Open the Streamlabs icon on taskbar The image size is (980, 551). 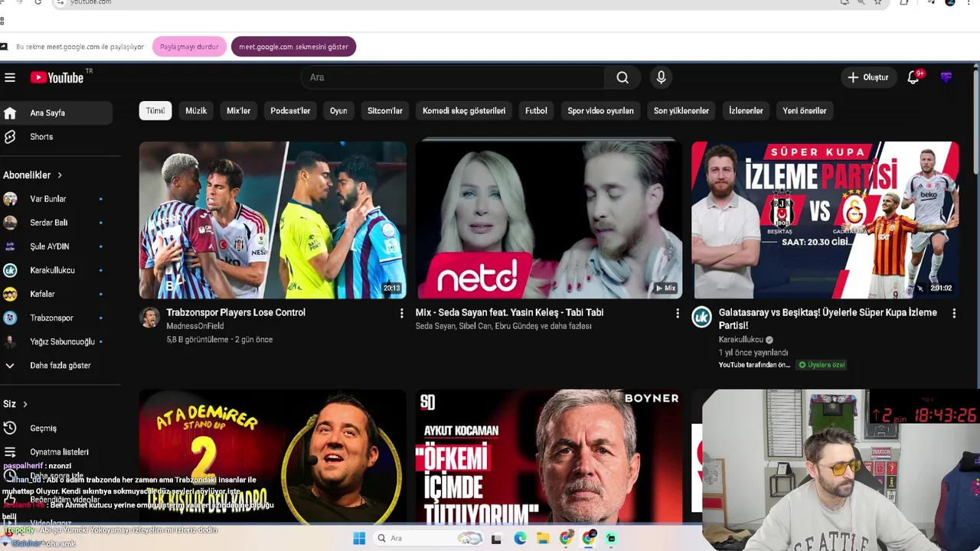pos(611,538)
